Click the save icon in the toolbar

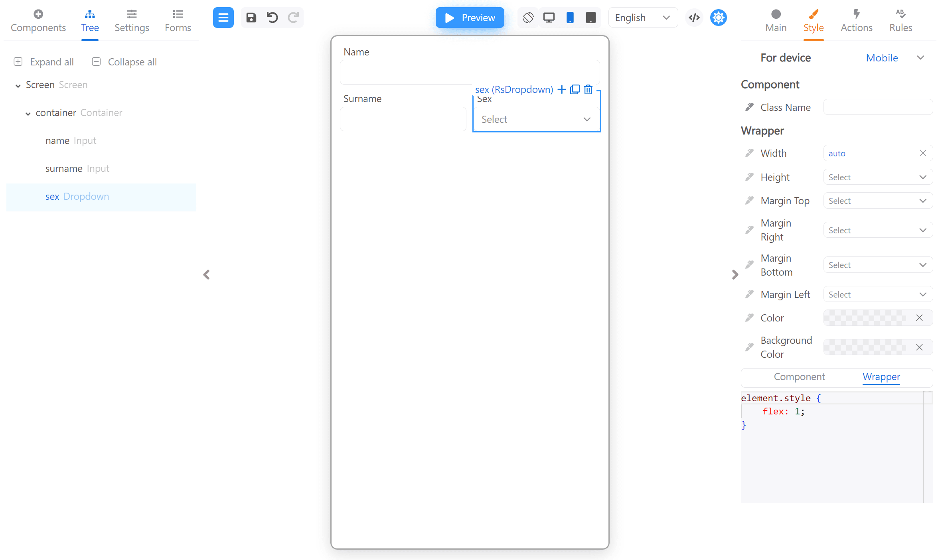(251, 18)
